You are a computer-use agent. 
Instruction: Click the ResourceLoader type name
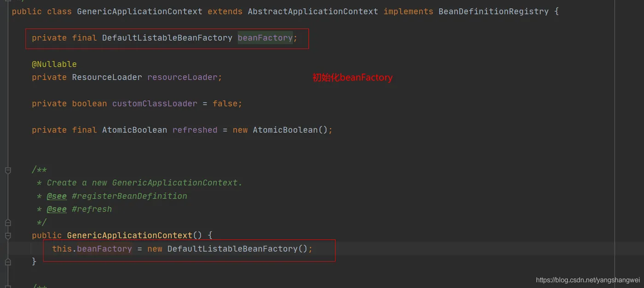107,77
